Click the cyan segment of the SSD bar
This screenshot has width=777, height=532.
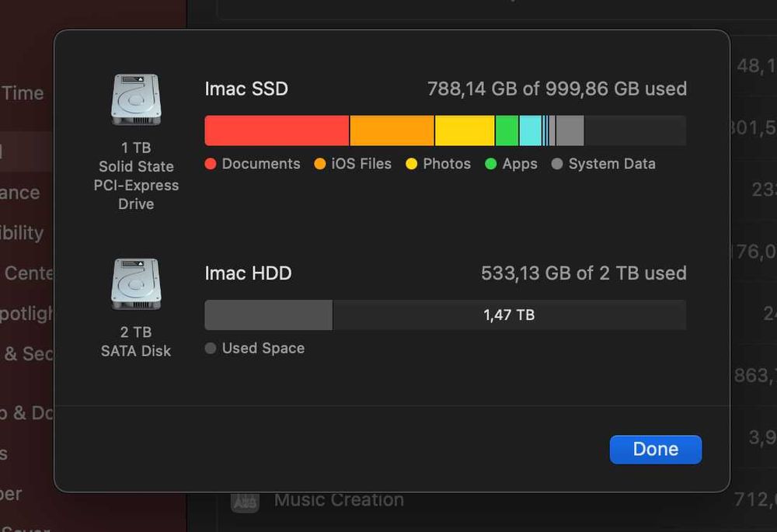530,130
